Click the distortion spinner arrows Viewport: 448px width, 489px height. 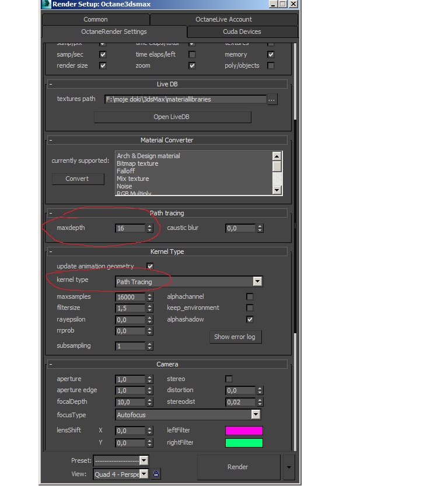(x=260, y=390)
